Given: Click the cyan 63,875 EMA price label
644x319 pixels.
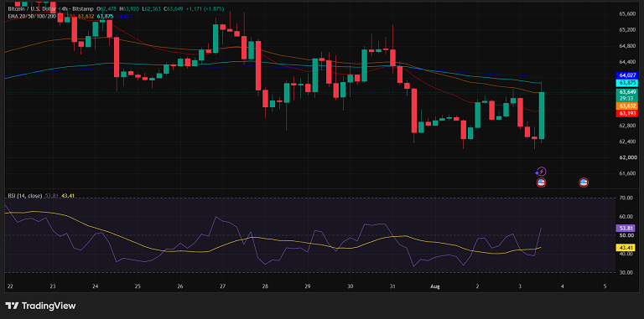Looking at the screenshot, I should [x=626, y=83].
